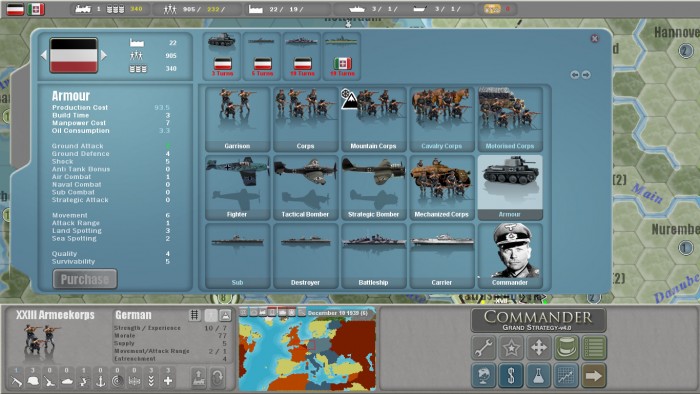Click the Hannover city marker on map
700x394 pixels.
[x=685, y=51]
